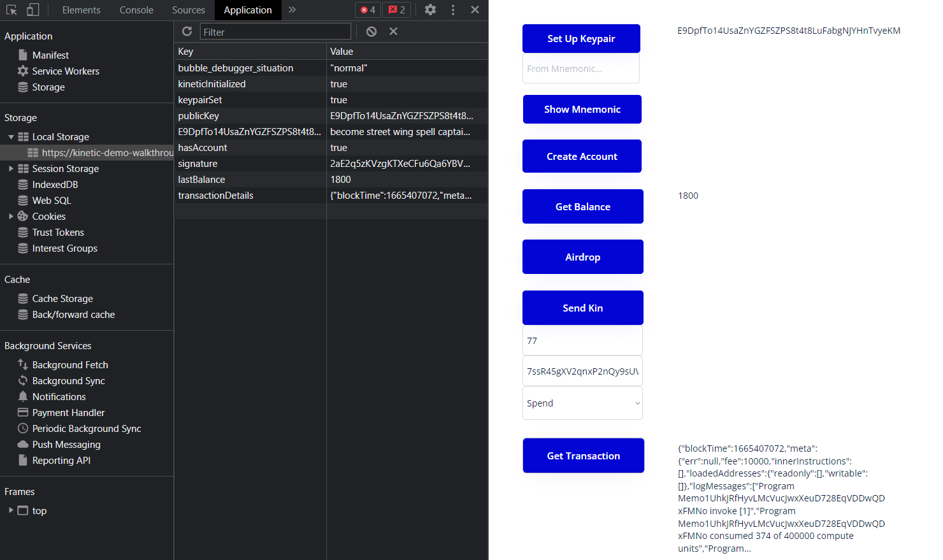Show more DevTools tabs chevron

tap(292, 10)
